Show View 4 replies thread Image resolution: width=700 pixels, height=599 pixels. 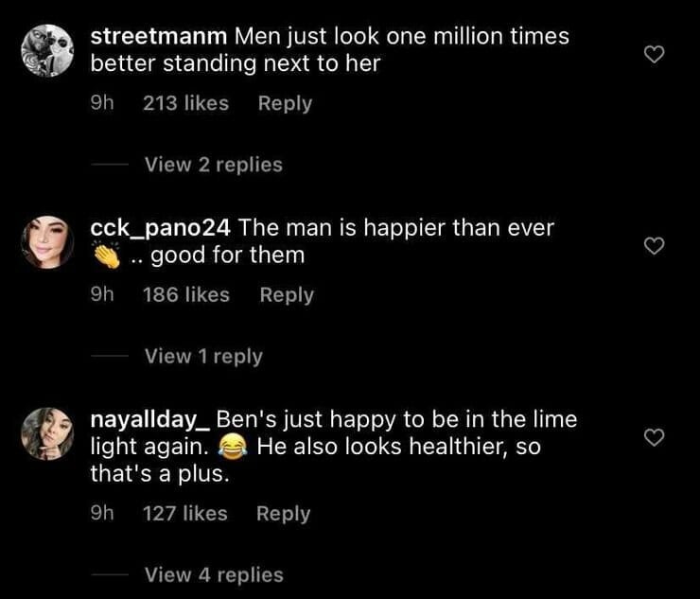click(214, 574)
